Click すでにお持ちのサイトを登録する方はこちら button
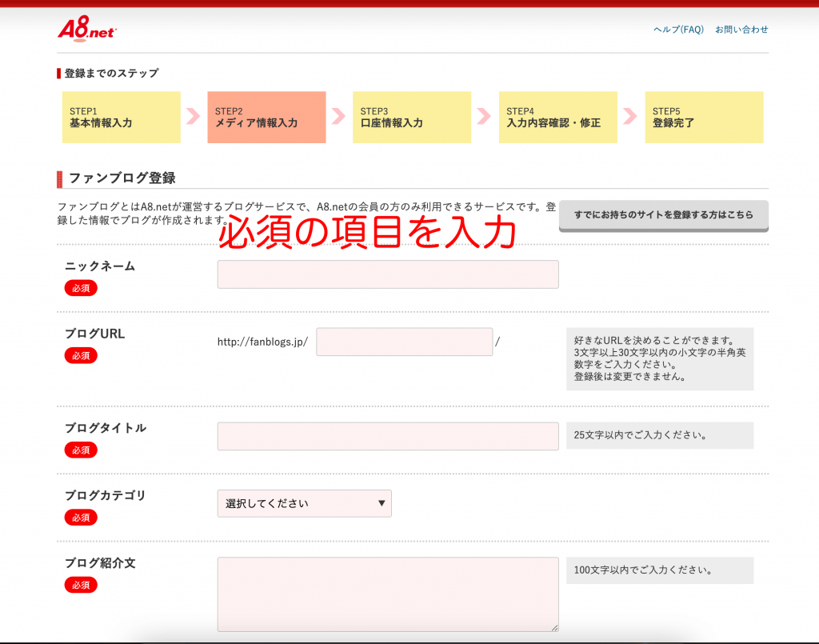The image size is (819, 644). click(663, 215)
